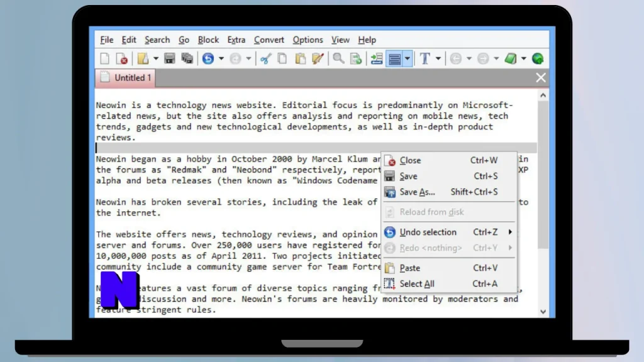Screen dimensions: 644x362
Task: Click the greyed Redo toolbar icon
Action: click(235, 58)
